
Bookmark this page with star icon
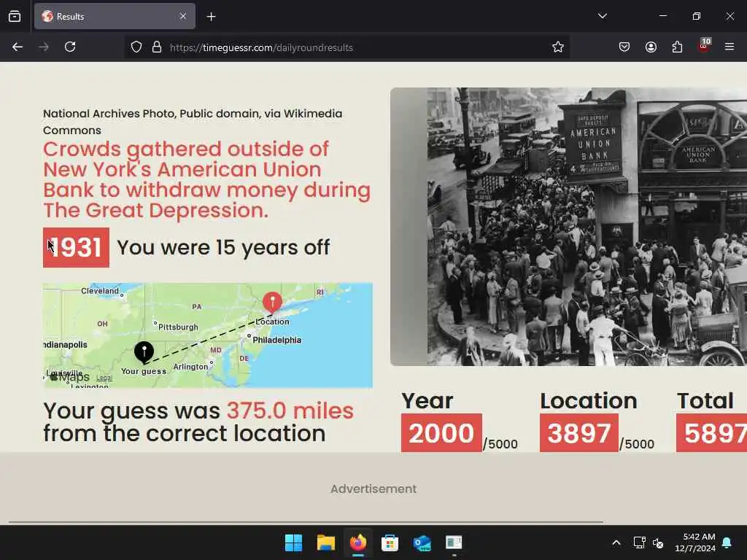tap(558, 47)
